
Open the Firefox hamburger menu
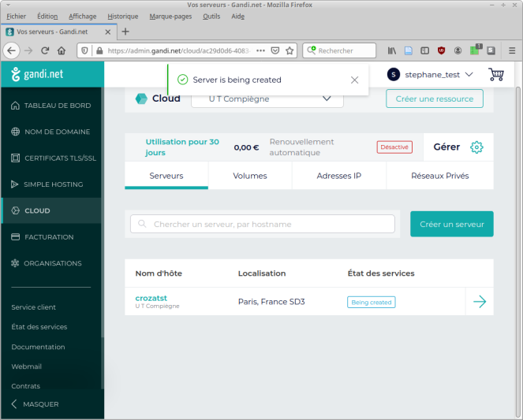point(512,50)
